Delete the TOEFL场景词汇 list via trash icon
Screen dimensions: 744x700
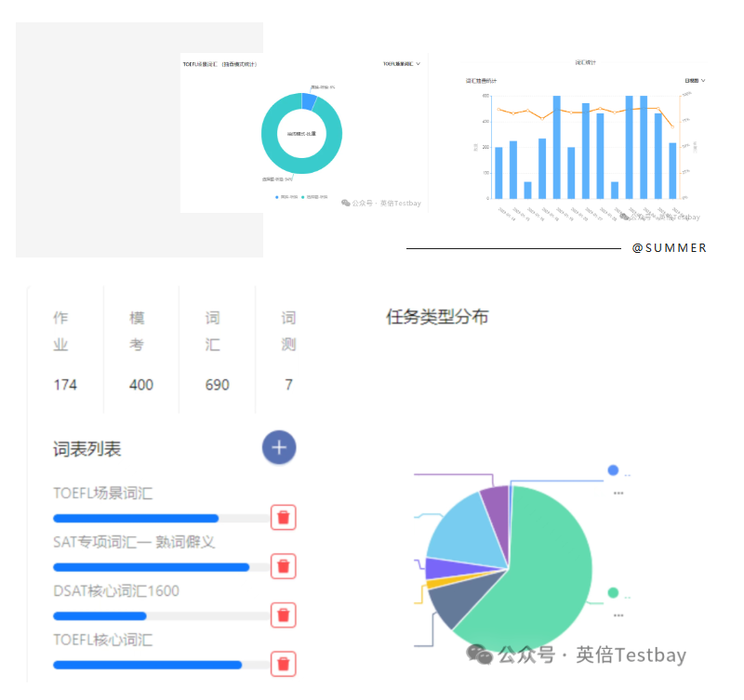283,517
